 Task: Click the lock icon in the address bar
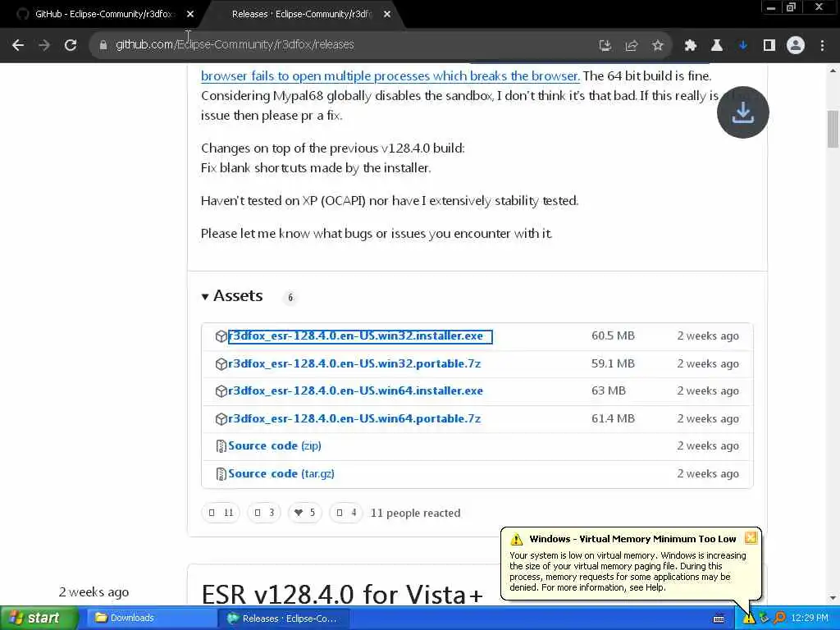click(x=103, y=45)
